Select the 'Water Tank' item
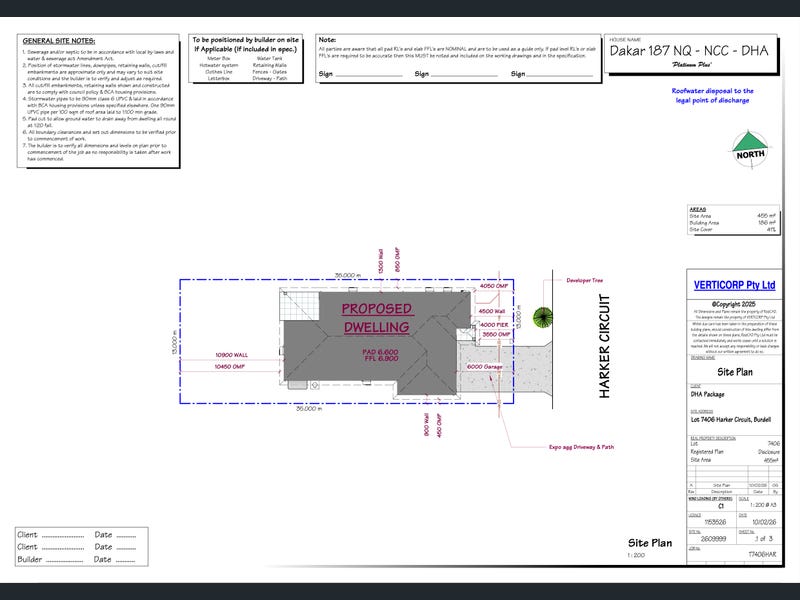The image size is (800, 600). click(270, 59)
